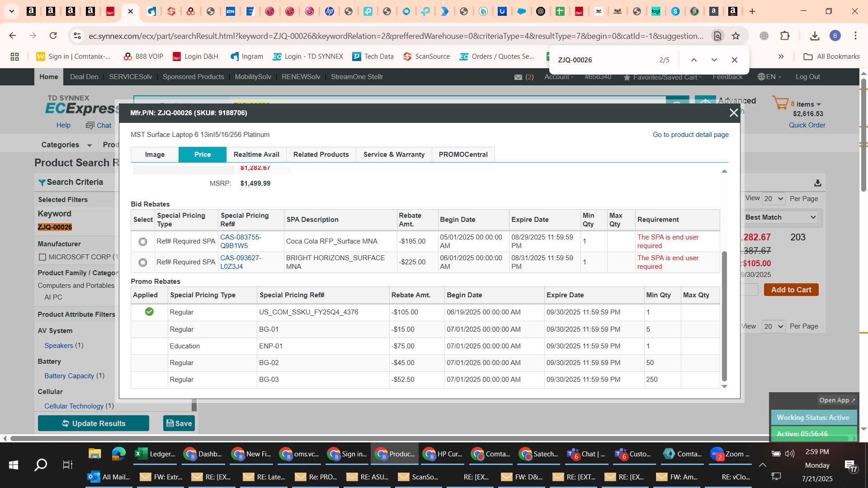Open SPA ref CAS-093627-L0Z3J4 link
The height and width of the screenshot is (488, 868).
click(x=241, y=263)
